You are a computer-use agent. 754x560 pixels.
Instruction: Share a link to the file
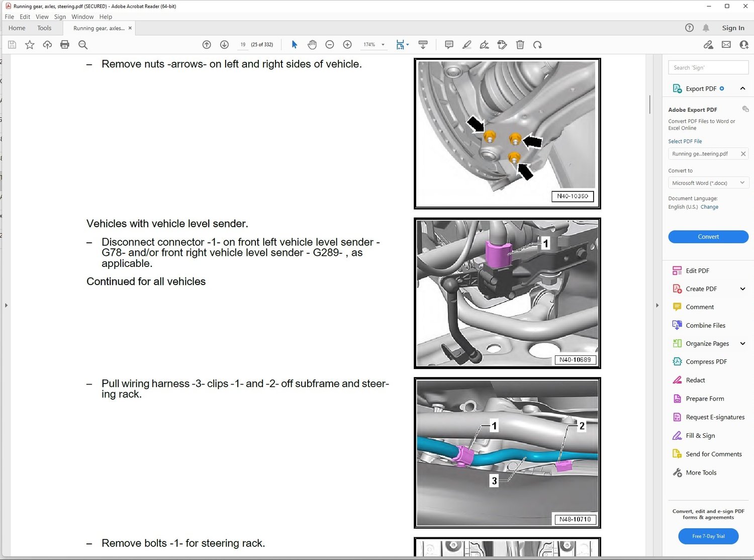708,45
